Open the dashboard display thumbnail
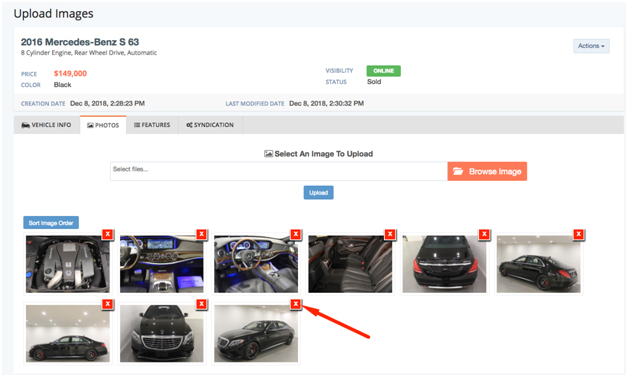628x375 pixels. [x=162, y=264]
